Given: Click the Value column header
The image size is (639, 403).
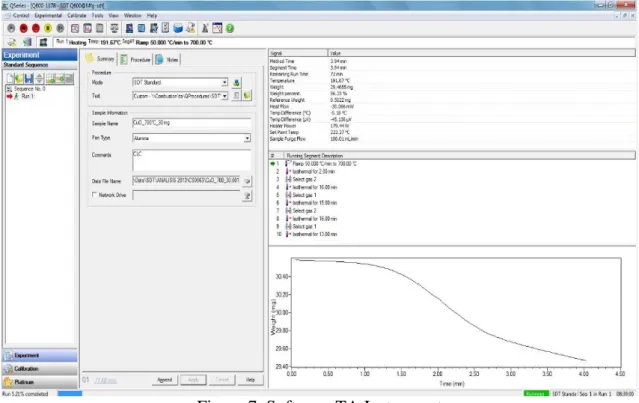Looking at the screenshot, I should 481,53.
